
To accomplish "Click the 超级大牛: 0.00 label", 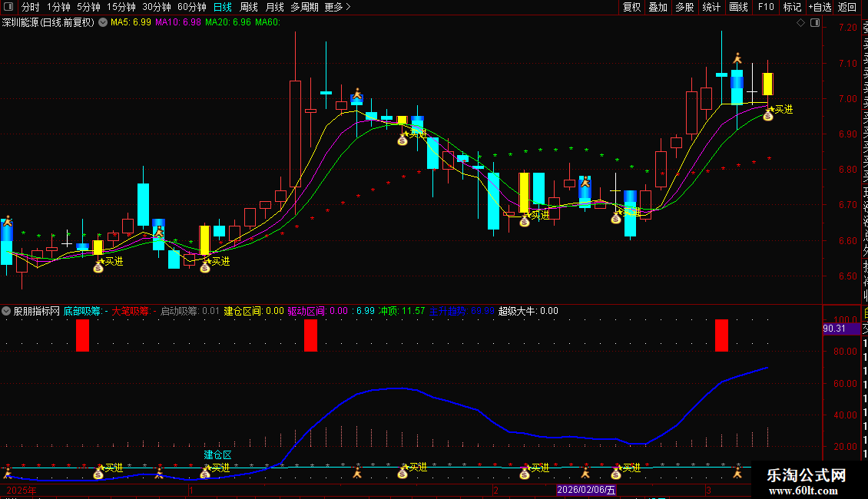I will 528,311.
